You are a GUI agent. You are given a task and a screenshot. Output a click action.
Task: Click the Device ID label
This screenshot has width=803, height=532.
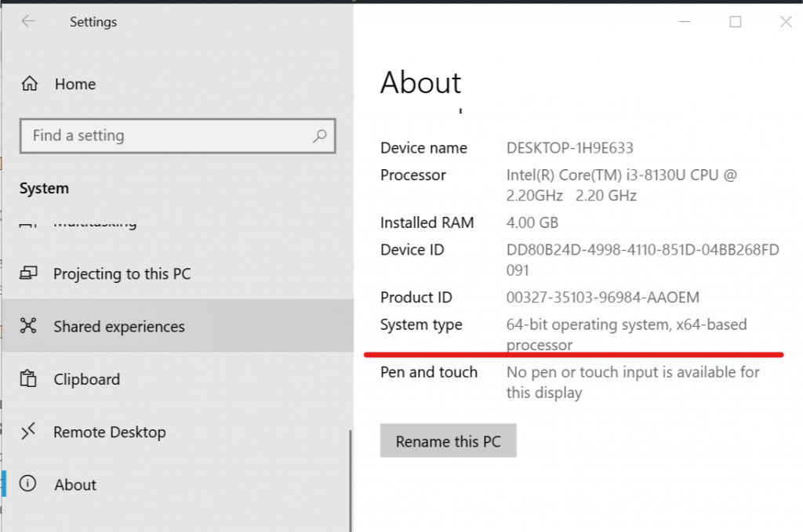click(412, 250)
